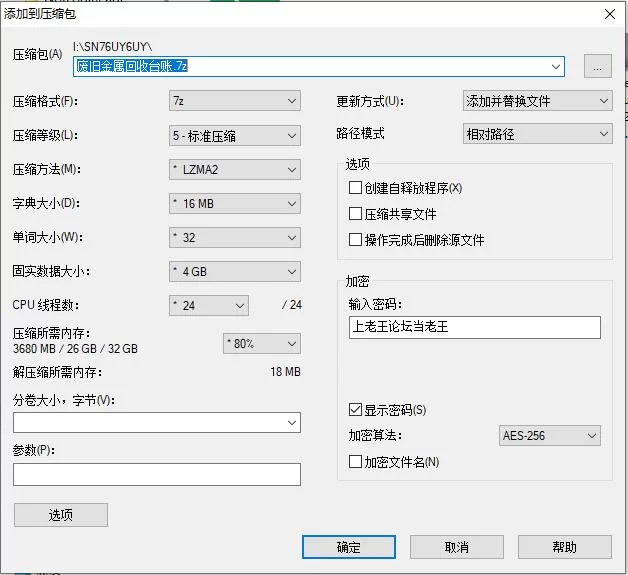Enable 创建自释放程序 checkbox

click(355, 187)
